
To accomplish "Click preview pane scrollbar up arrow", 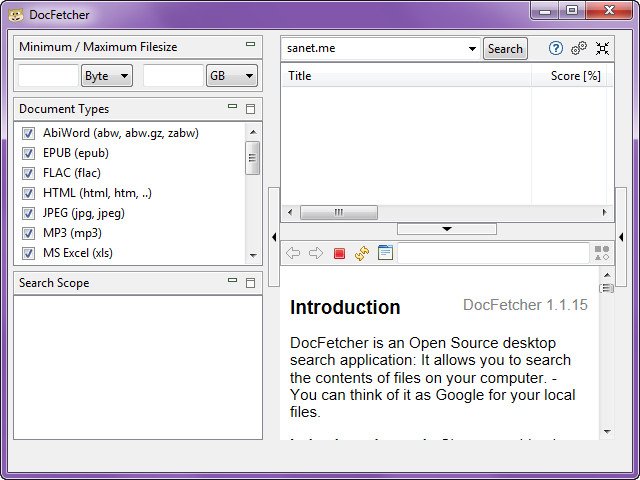I will [607, 275].
